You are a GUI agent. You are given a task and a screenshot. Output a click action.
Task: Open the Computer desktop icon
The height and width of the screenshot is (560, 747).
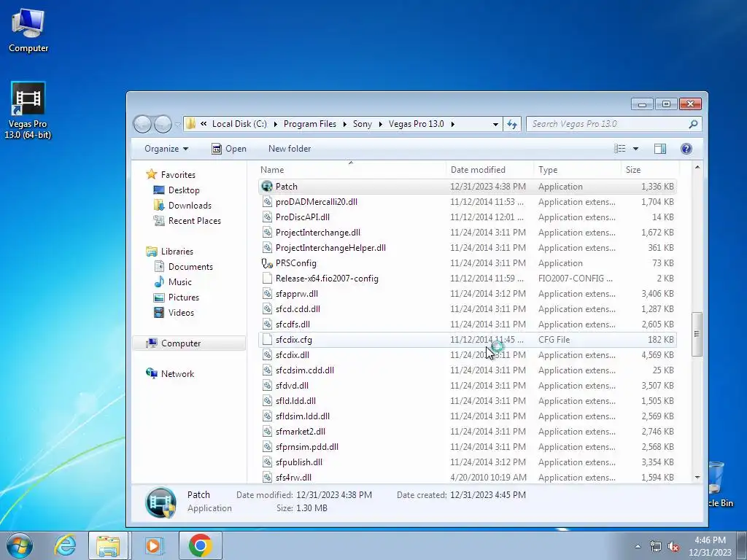click(28, 31)
